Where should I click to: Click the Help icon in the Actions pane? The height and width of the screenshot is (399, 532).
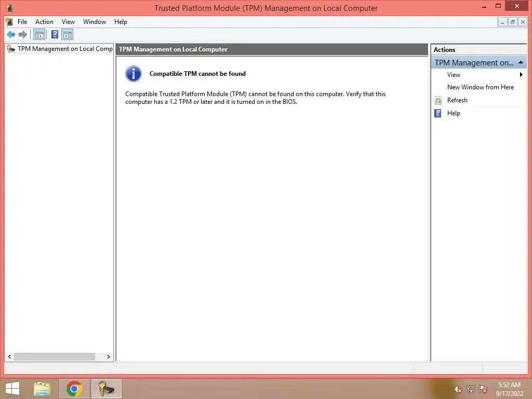point(438,113)
